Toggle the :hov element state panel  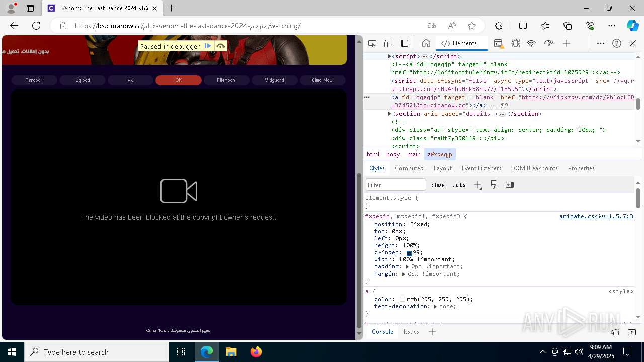(x=438, y=185)
